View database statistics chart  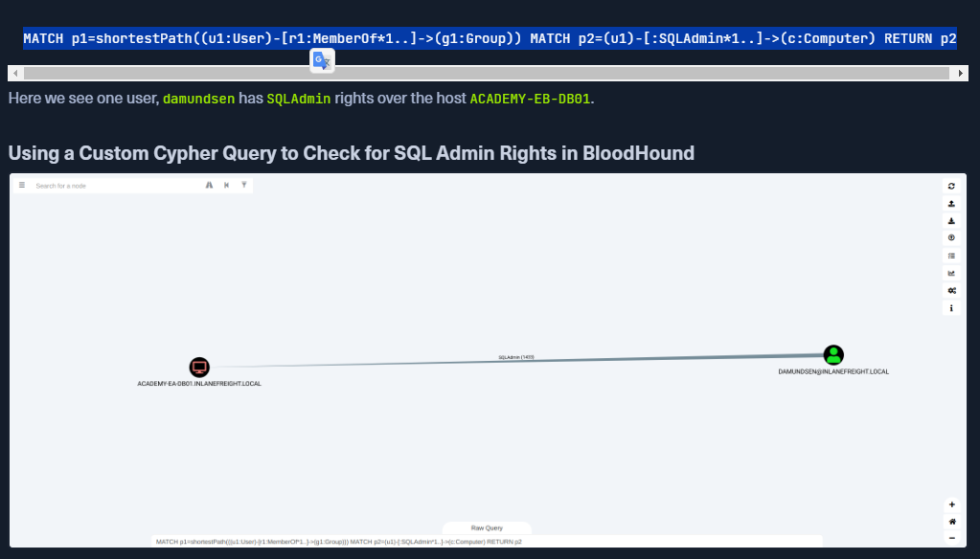click(951, 273)
